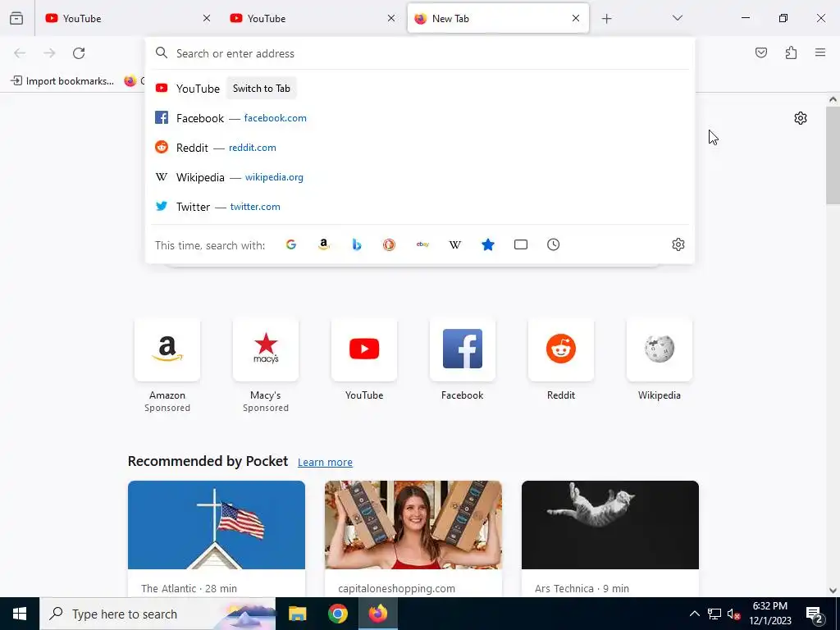The height and width of the screenshot is (630, 840).
Task: Search in History clock icon
Action: pyautogui.click(x=554, y=244)
